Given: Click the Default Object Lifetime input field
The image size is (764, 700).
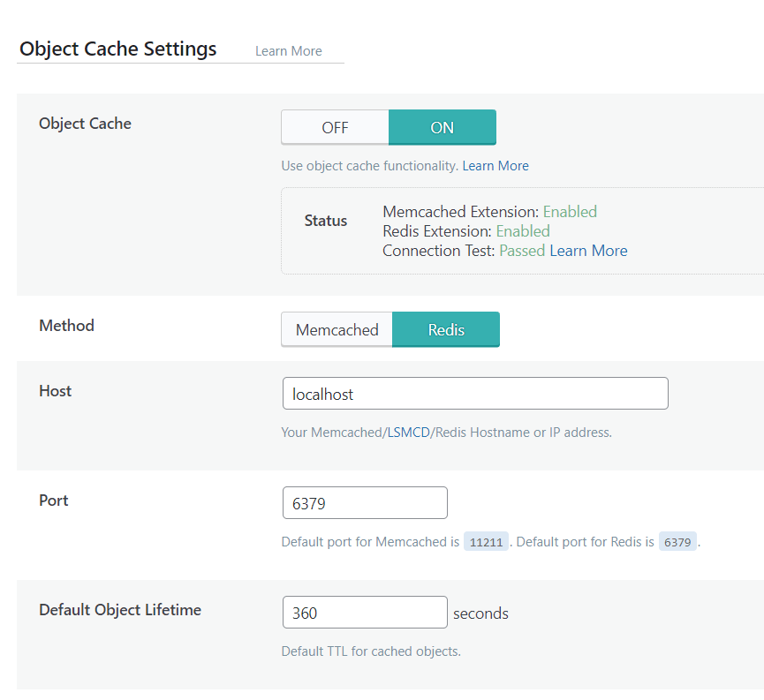Looking at the screenshot, I should [x=364, y=612].
